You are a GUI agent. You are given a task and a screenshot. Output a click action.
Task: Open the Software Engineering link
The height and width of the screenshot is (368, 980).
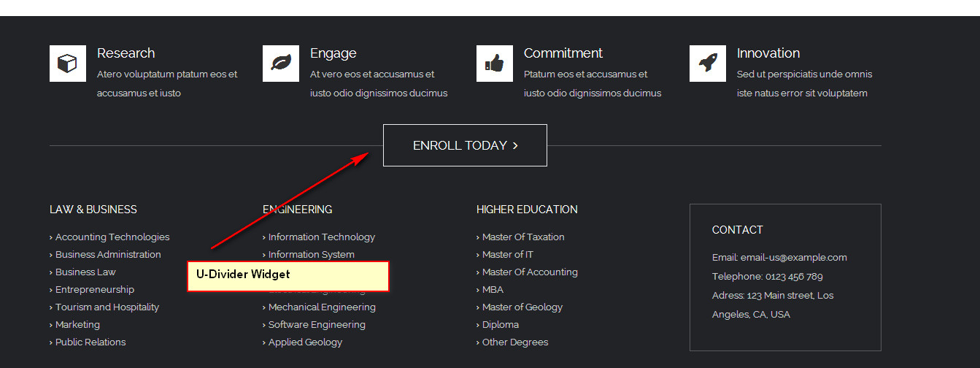317,324
